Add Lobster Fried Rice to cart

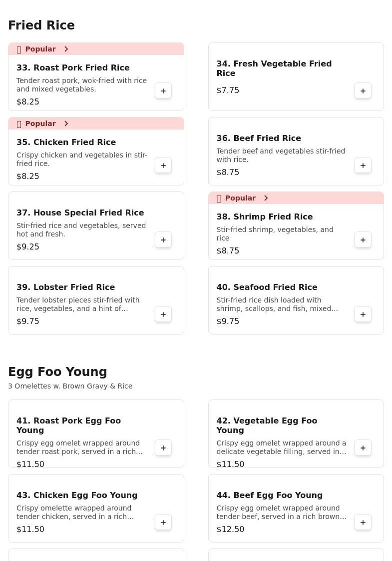click(x=163, y=314)
